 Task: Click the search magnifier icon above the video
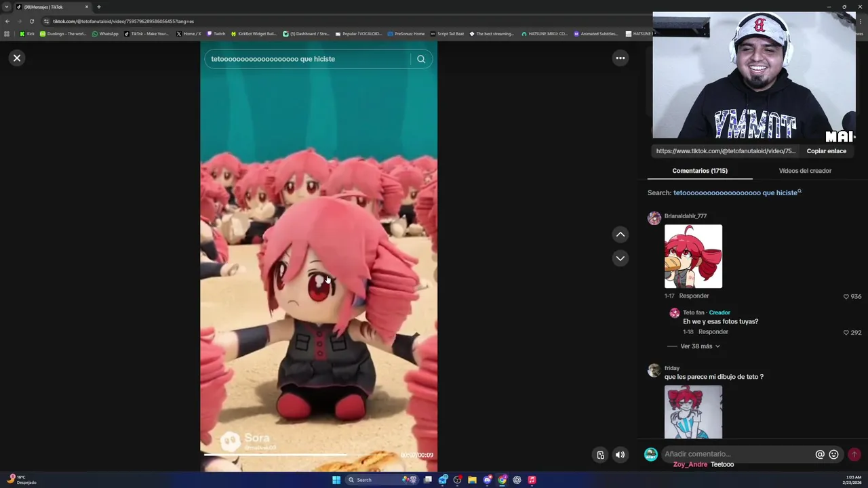tap(421, 59)
